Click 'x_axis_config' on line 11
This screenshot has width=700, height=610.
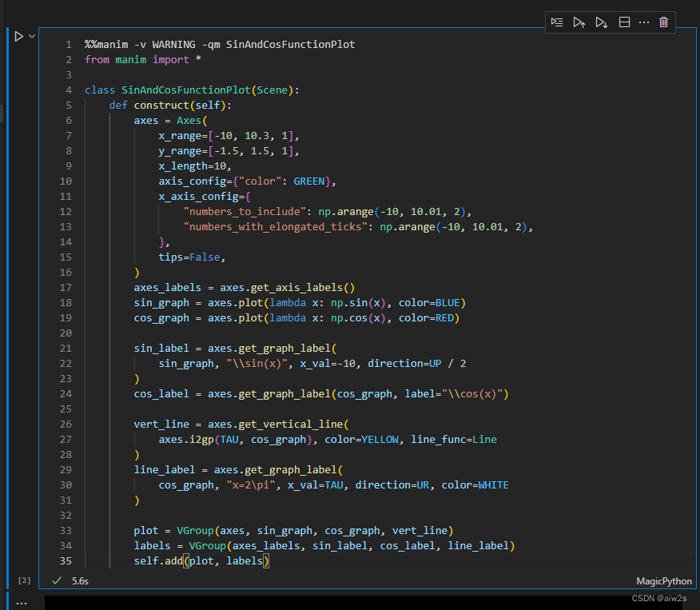[199, 197]
